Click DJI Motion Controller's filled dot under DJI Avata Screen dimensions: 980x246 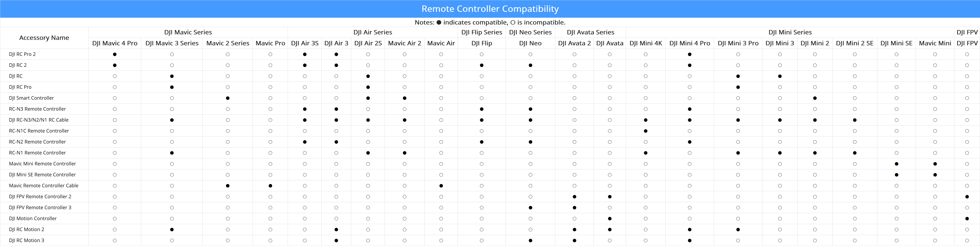(610, 219)
